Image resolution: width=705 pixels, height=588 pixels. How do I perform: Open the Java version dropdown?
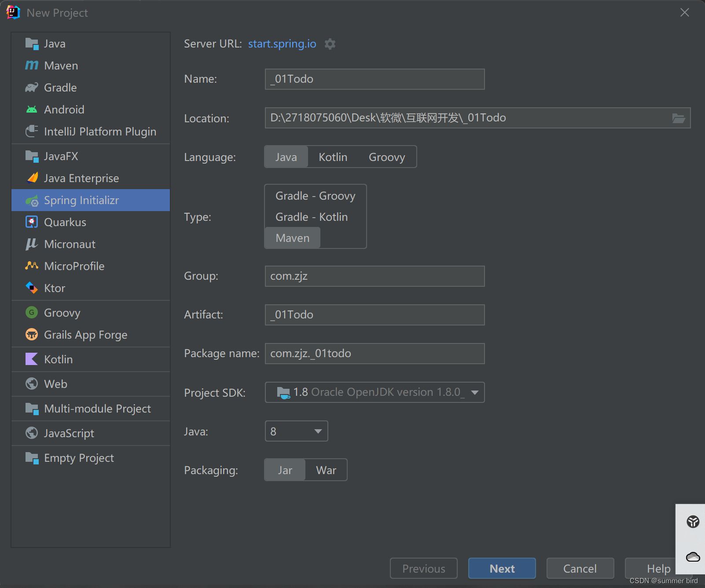click(x=297, y=431)
